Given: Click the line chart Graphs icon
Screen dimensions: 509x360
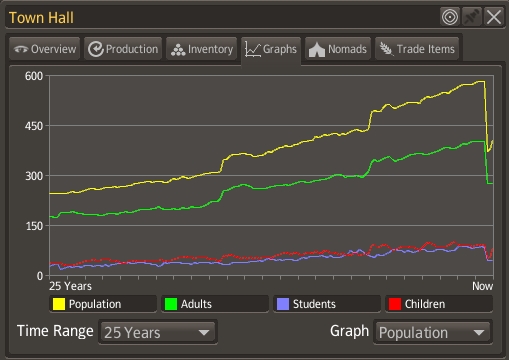Looking at the screenshot, I should click(x=253, y=49).
